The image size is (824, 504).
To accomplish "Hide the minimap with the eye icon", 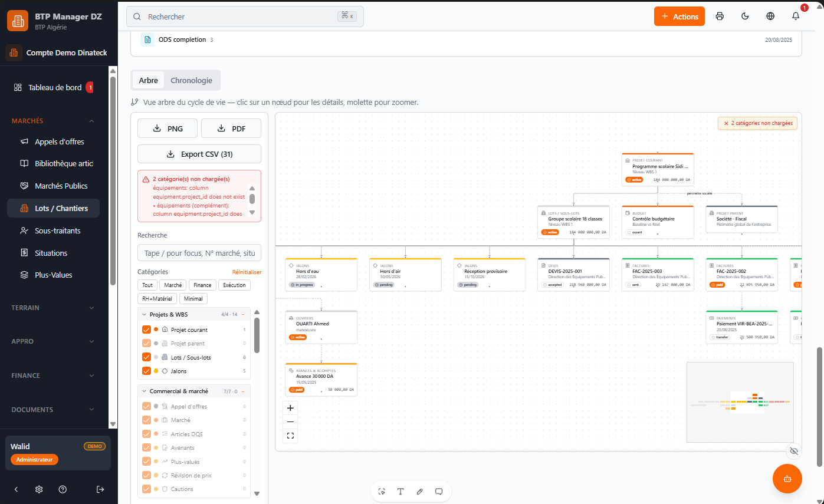I will (794, 451).
